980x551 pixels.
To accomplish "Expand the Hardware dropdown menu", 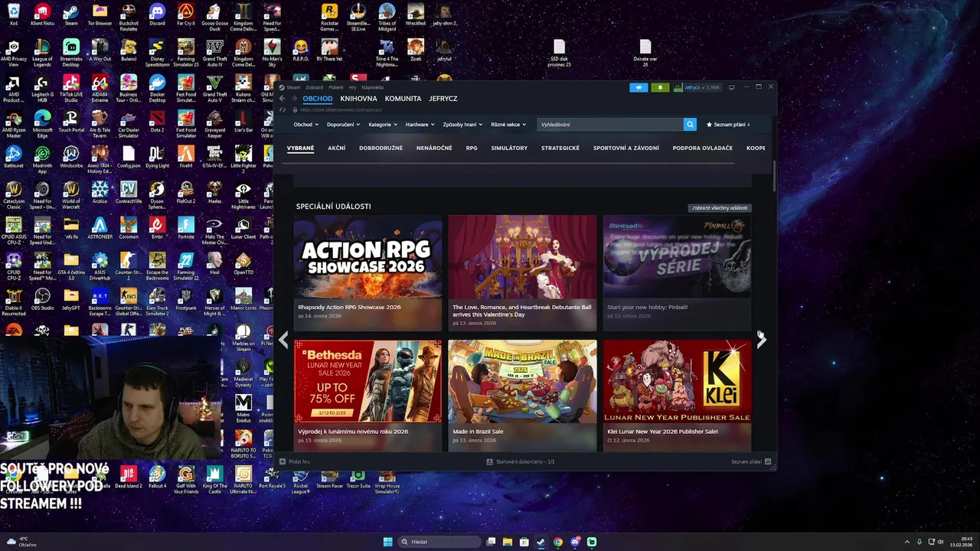I will tap(419, 124).
